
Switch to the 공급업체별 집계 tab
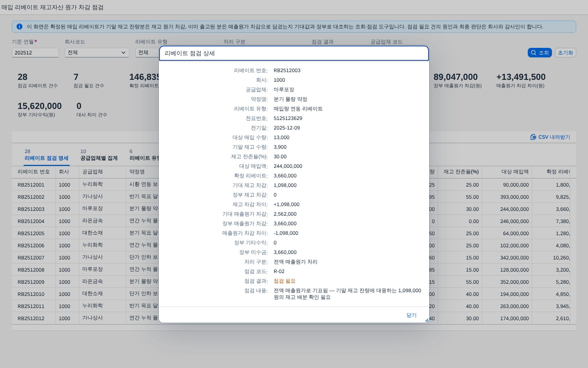pos(99,155)
